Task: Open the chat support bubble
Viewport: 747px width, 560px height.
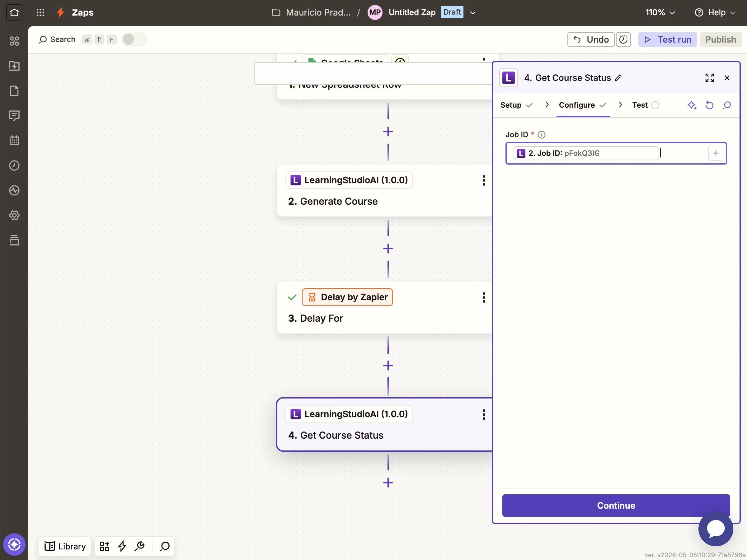Action: pos(716,529)
